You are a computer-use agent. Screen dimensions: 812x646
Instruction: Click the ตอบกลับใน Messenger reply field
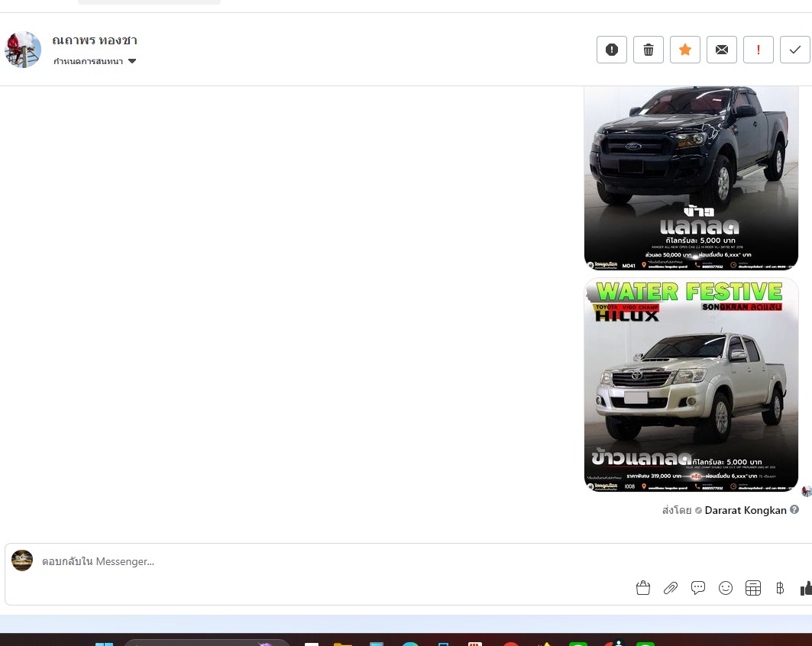pyautogui.click(x=332, y=562)
